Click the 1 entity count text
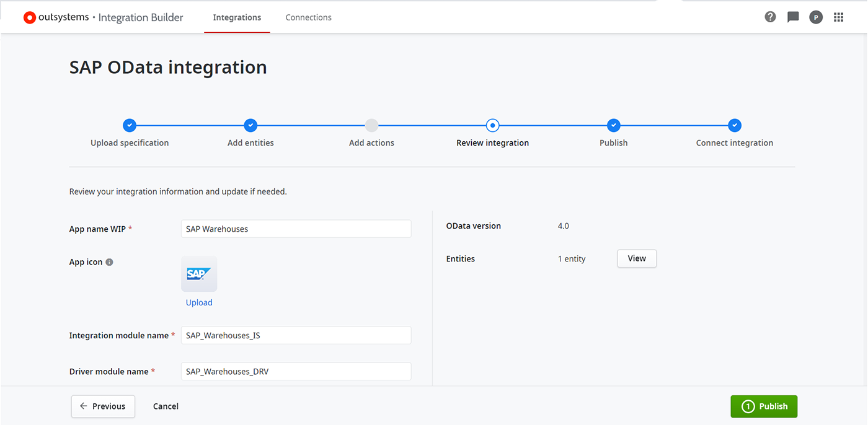Viewport: 868px width, 425px height. (572, 259)
